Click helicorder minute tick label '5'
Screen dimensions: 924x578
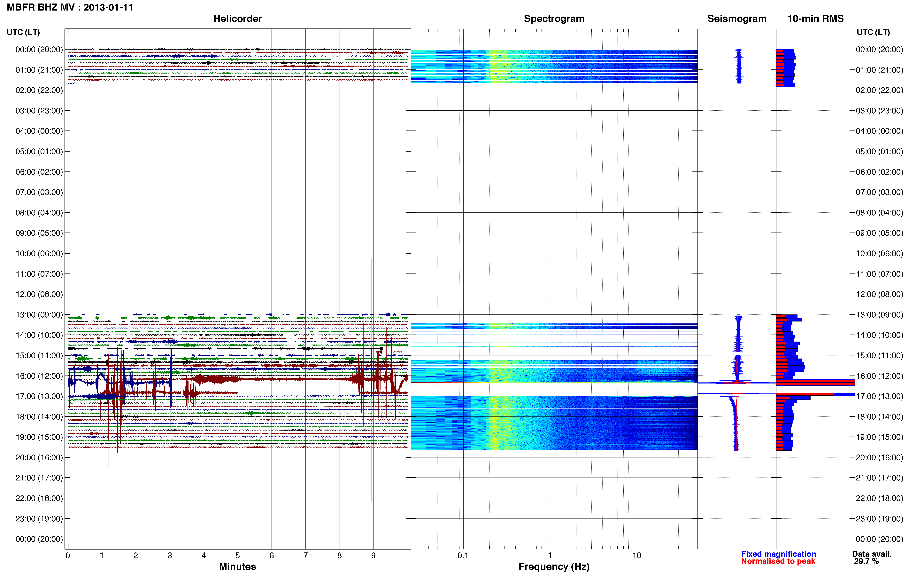pos(238,555)
